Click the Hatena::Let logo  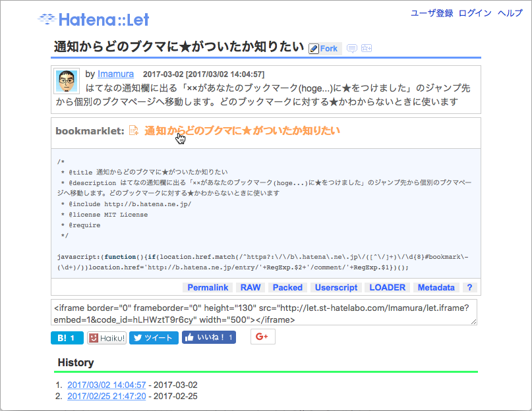coord(94,19)
